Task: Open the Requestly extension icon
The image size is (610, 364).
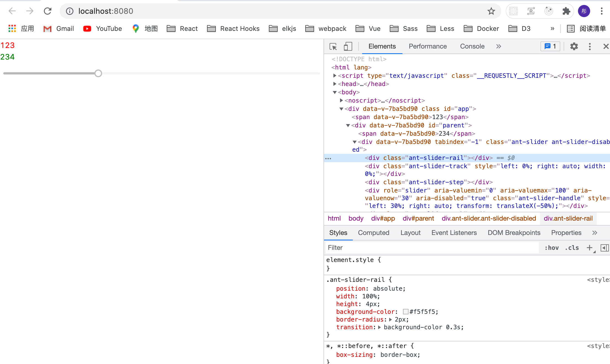Action: pos(531,11)
